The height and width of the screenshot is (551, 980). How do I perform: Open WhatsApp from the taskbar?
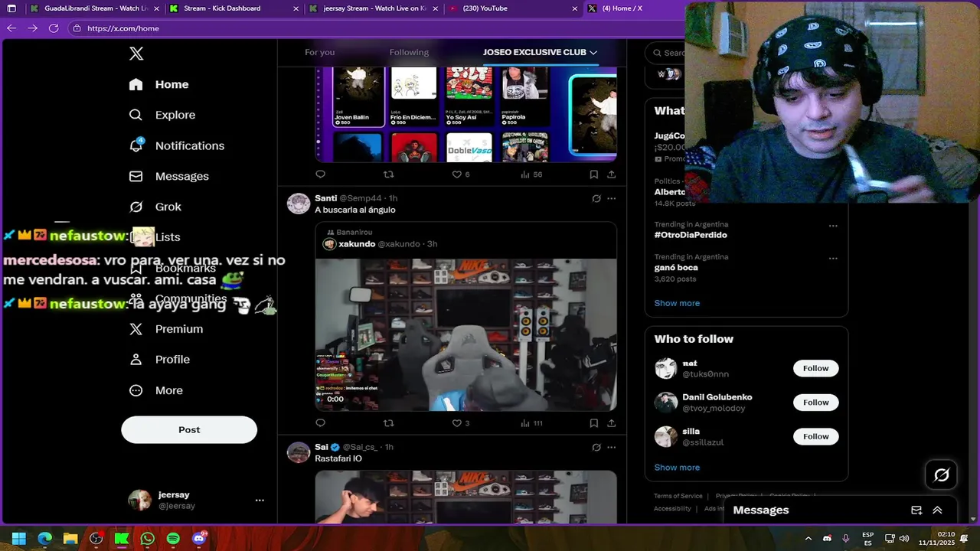(147, 539)
